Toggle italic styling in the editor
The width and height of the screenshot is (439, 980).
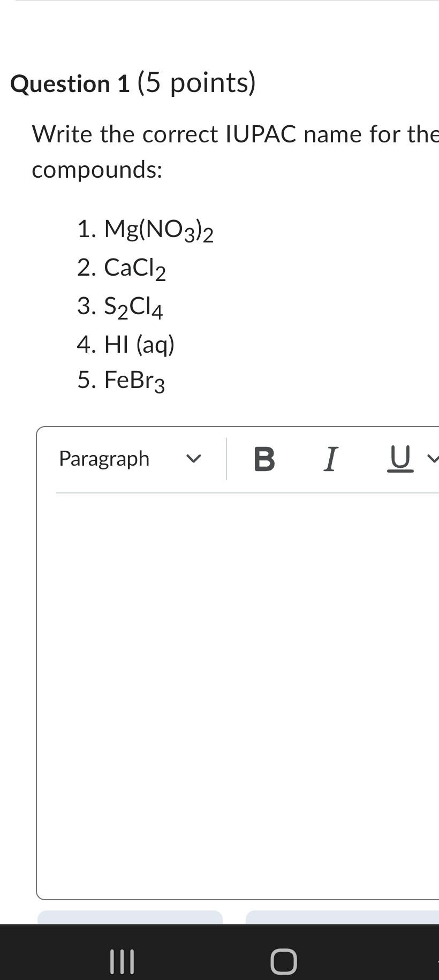[x=330, y=459]
